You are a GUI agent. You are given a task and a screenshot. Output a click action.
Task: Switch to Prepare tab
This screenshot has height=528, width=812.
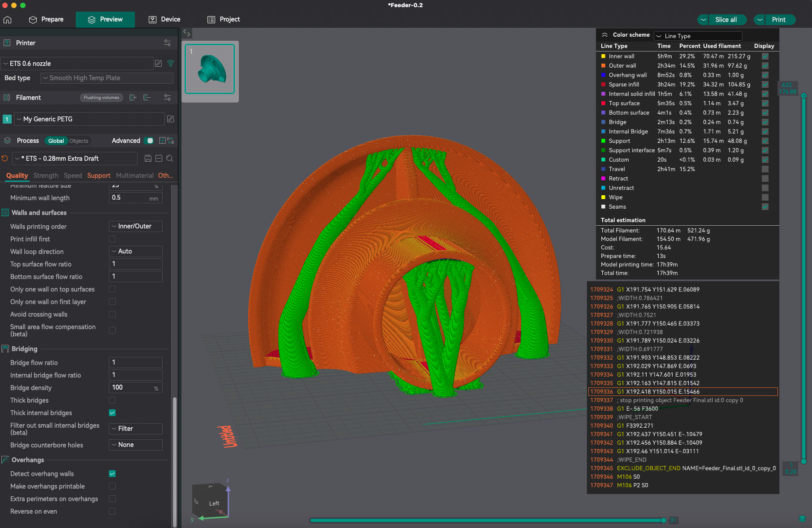pos(46,20)
